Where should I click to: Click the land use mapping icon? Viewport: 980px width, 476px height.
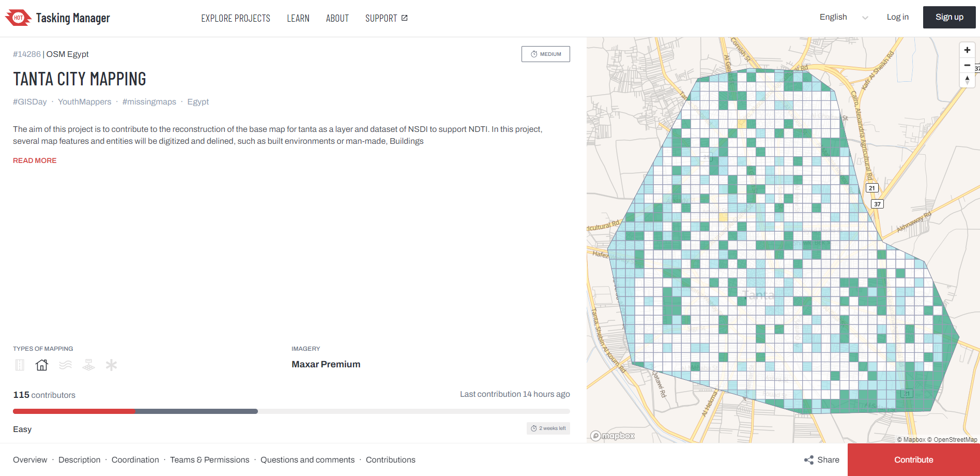(88, 365)
